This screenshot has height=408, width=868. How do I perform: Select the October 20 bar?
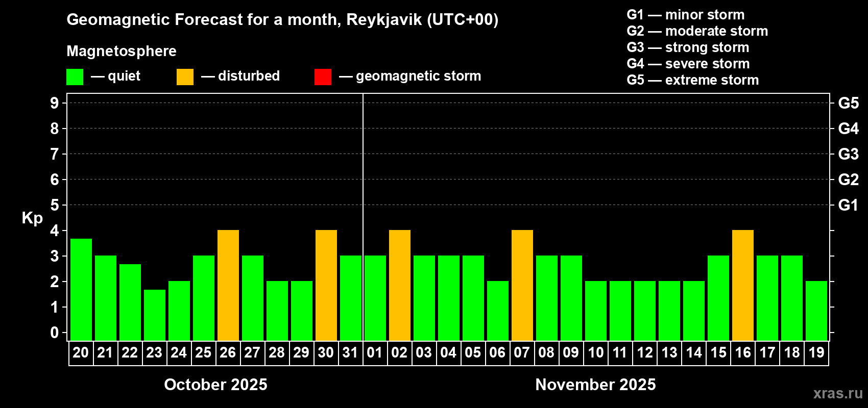(81, 290)
